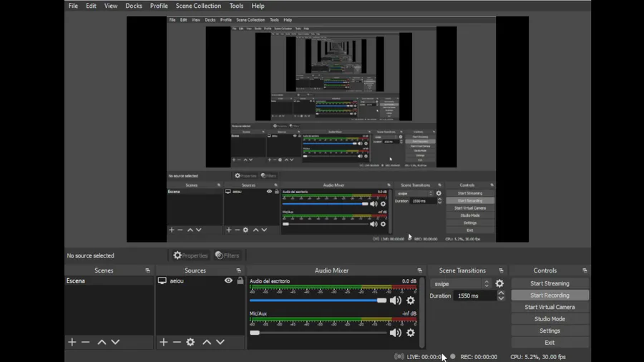Toggle visibility of aeiou source
This screenshot has height=362, width=644.
pos(228,280)
